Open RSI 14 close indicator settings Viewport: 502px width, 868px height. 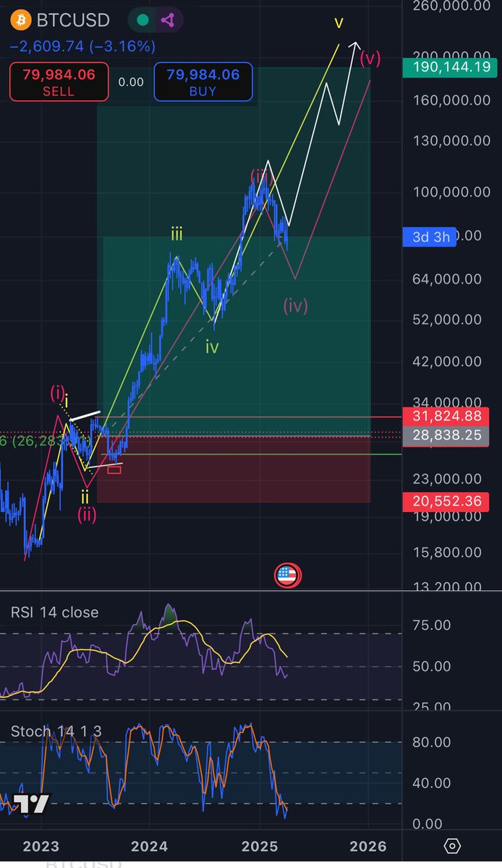(x=54, y=612)
